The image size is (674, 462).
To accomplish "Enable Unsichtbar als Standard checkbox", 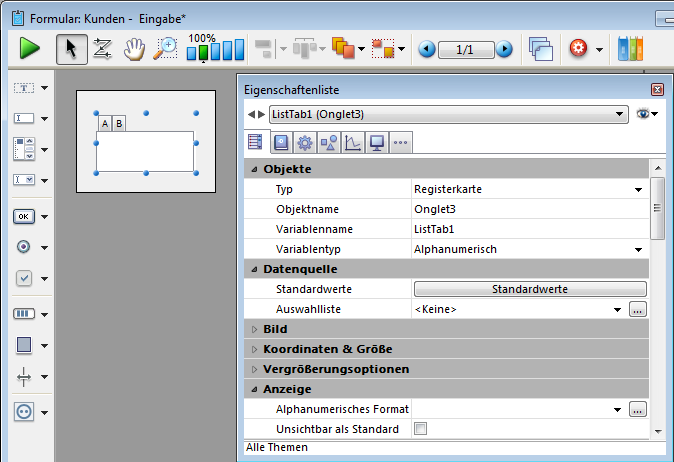I will [420, 429].
